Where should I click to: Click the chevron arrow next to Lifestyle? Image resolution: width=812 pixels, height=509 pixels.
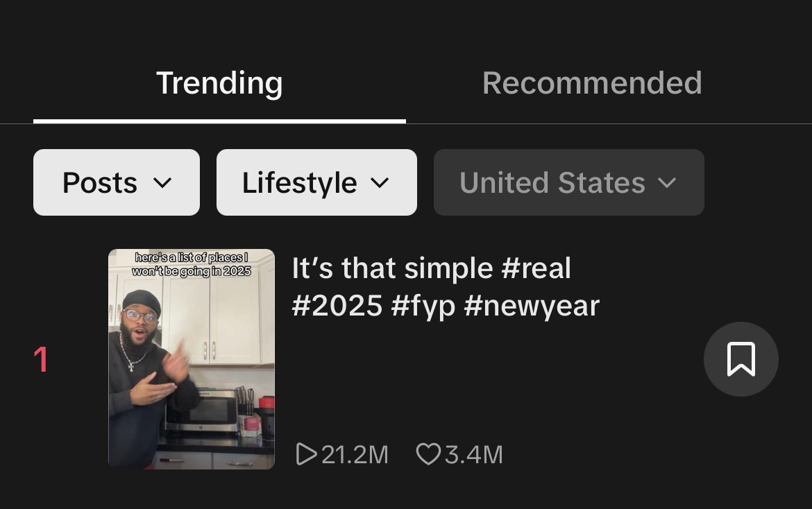click(380, 183)
